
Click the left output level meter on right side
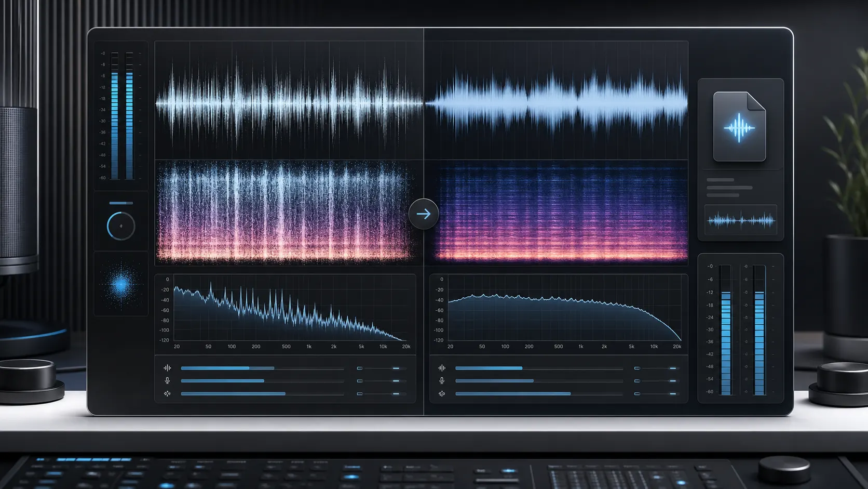(725, 329)
